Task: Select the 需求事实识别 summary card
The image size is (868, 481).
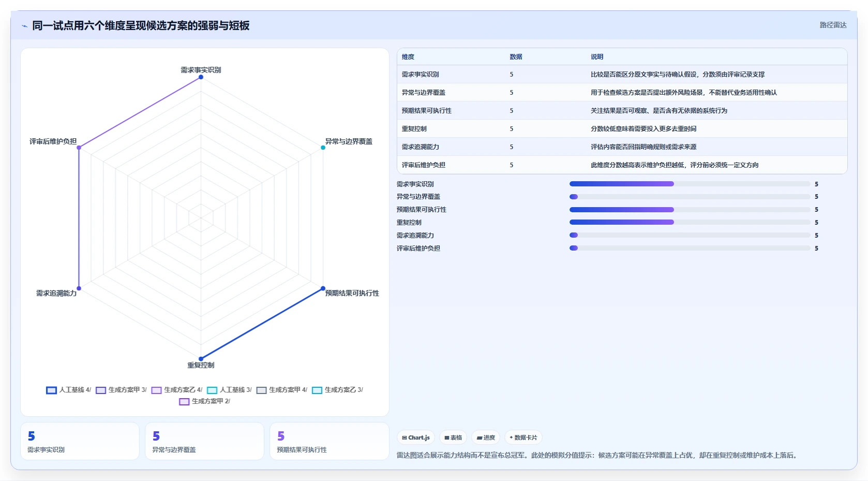Action: (x=80, y=441)
